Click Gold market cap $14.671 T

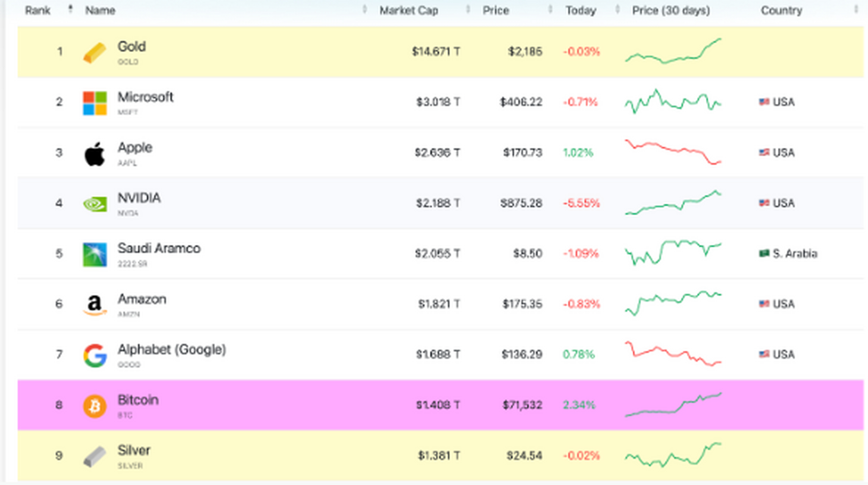tap(436, 52)
